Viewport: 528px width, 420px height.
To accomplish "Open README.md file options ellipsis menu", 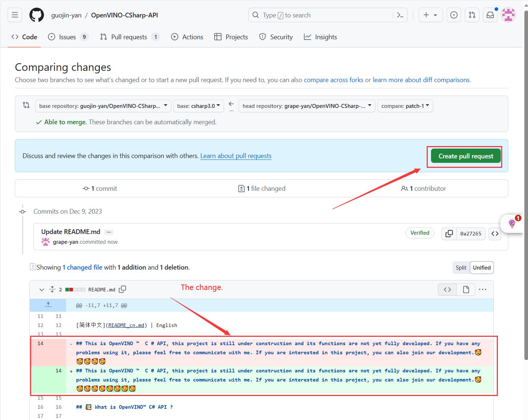I will tap(483, 289).
